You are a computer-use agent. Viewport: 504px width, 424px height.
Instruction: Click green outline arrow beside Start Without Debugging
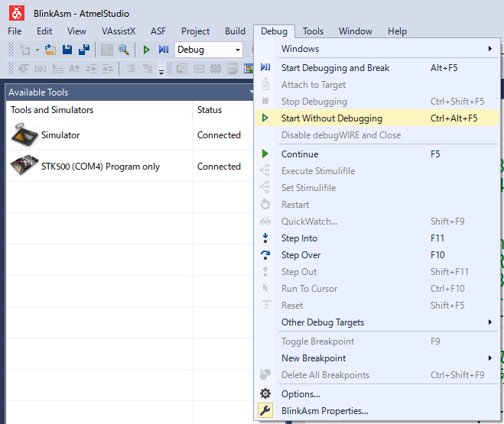point(265,118)
